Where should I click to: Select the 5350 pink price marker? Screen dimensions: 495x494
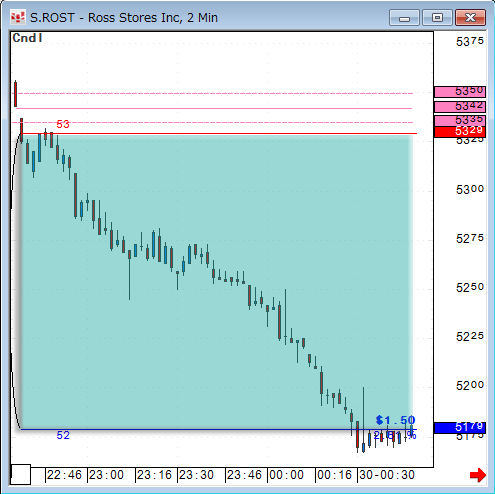(x=460, y=91)
